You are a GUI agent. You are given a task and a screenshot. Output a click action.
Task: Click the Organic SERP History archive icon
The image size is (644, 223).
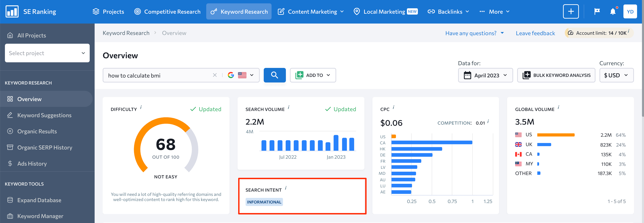[10, 147]
